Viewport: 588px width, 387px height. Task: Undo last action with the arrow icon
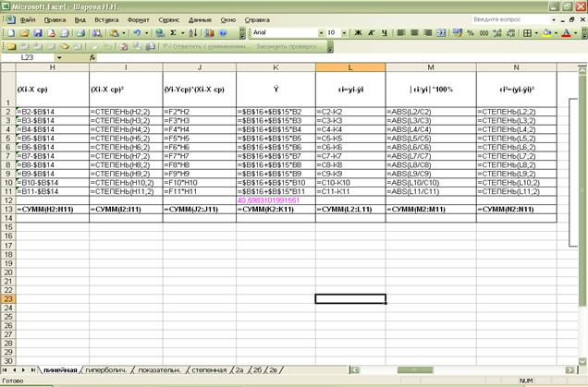[x=137, y=33]
